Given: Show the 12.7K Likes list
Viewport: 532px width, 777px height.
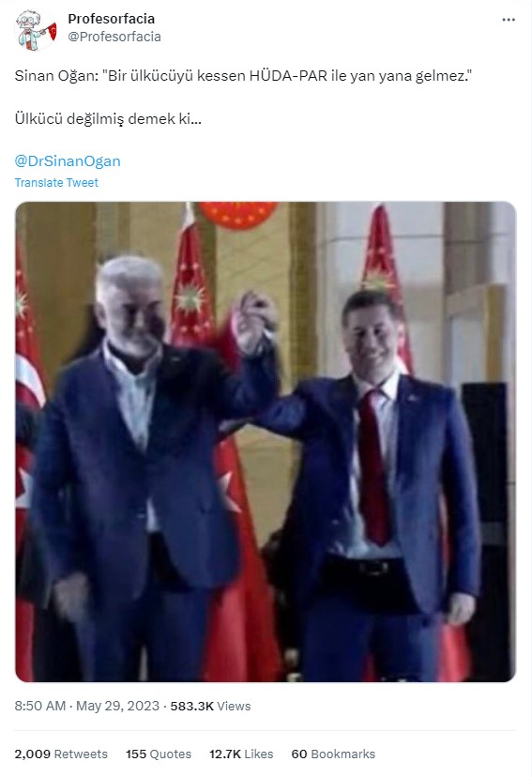Looking at the screenshot, I should 241,754.
